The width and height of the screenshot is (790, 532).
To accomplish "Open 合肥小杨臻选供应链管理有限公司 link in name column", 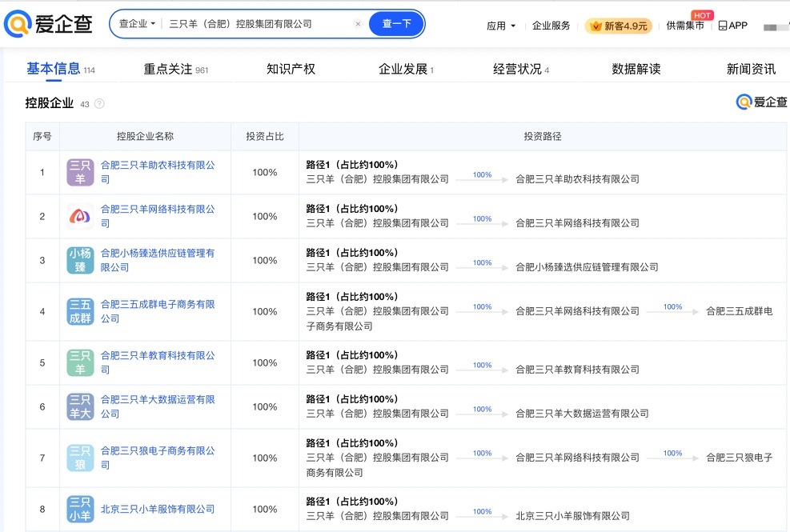I will (158, 261).
